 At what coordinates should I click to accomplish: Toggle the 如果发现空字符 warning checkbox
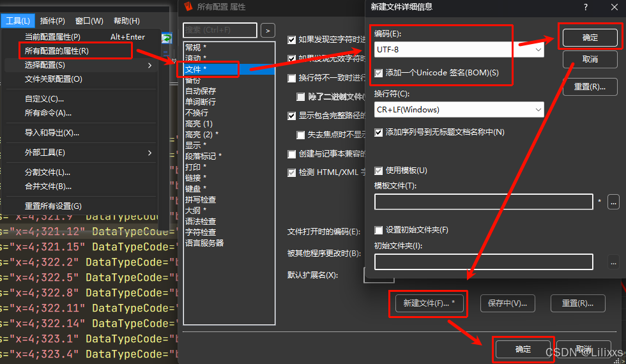291,40
